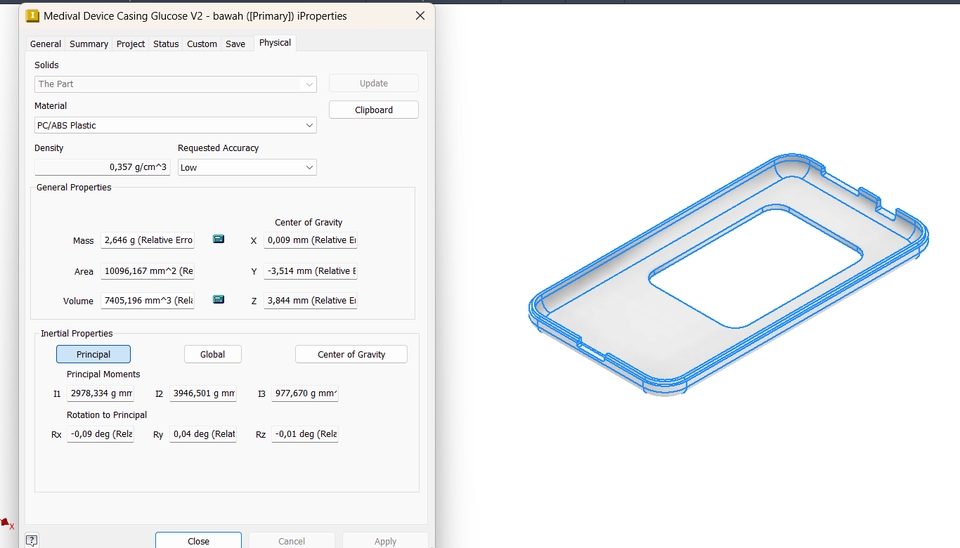Image resolution: width=960 pixels, height=548 pixels.
Task: Select the Custom tab
Action: 202,44
